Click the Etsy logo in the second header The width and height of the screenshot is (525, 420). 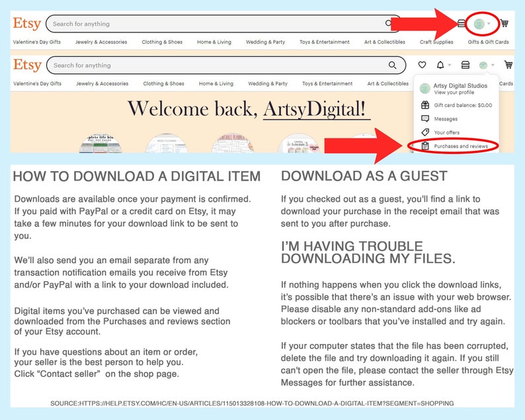coord(27,65)
